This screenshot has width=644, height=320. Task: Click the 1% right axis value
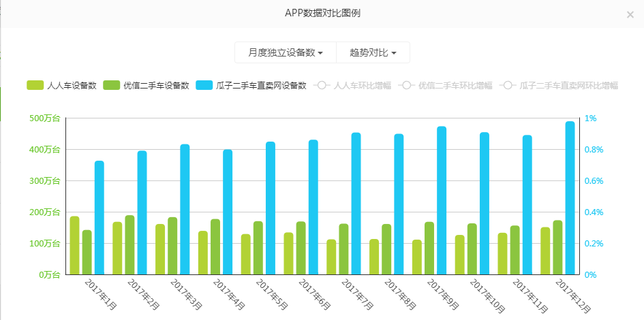(590, 118)
